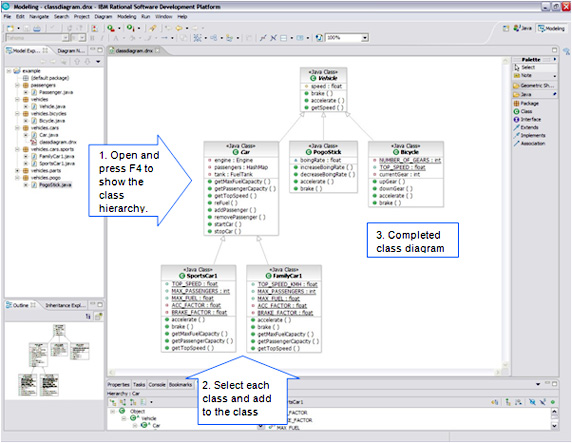Open the zoom percentage dropdown
Image resolution: width=572 pixels, height=443 pixels.
365,38
